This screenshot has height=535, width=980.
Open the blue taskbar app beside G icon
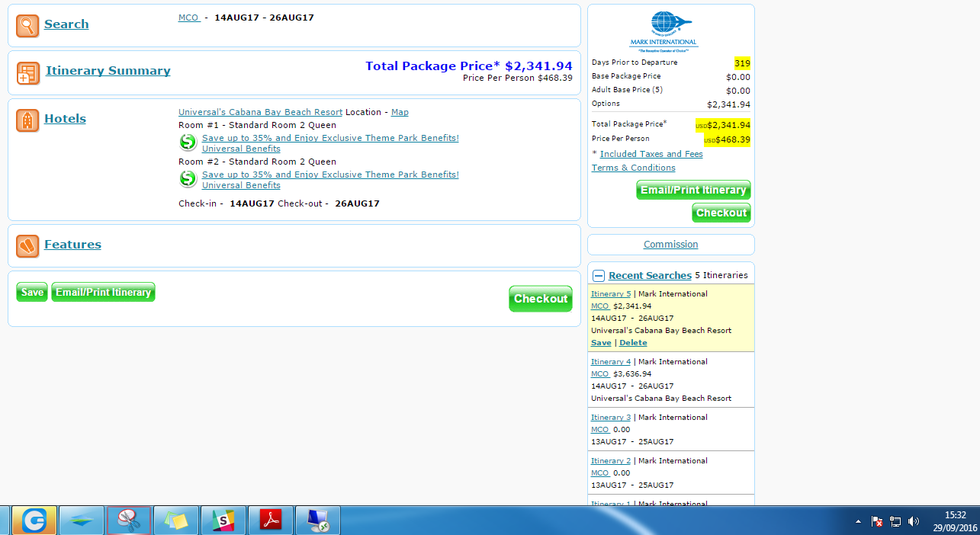[x=81, y=521]
